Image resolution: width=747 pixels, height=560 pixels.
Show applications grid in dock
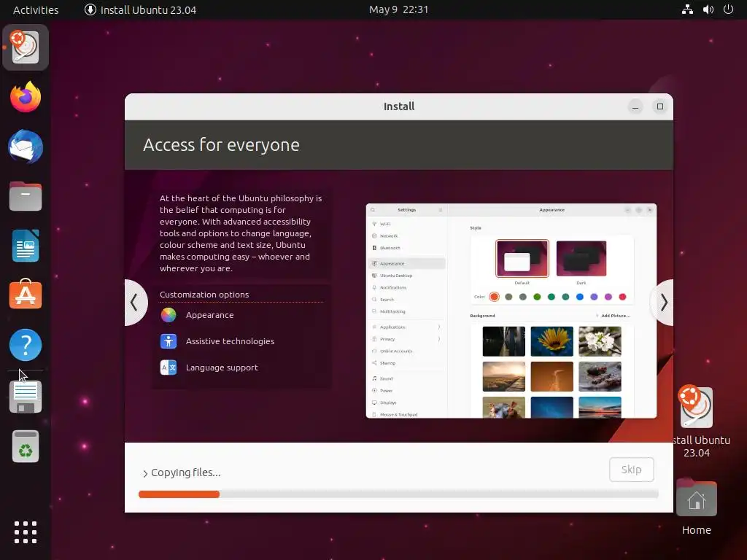(26, 532)
